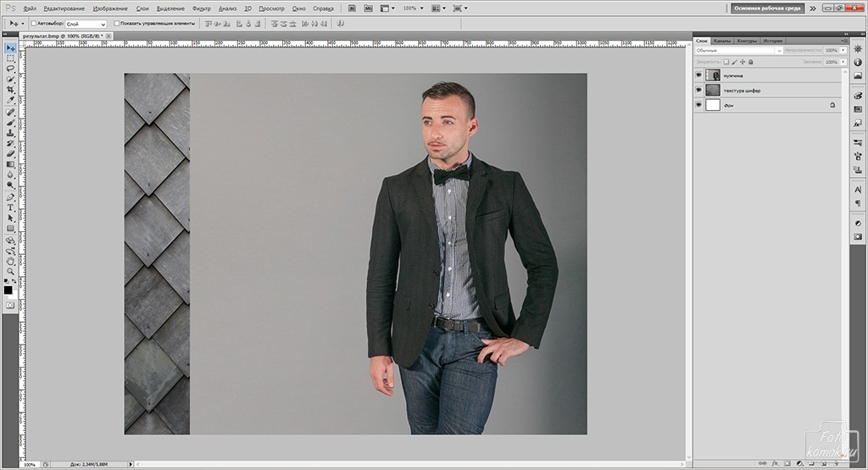Click the foreground color swatch
The height and width of the screenshot is (470, 868).
(x=8, y=289)
